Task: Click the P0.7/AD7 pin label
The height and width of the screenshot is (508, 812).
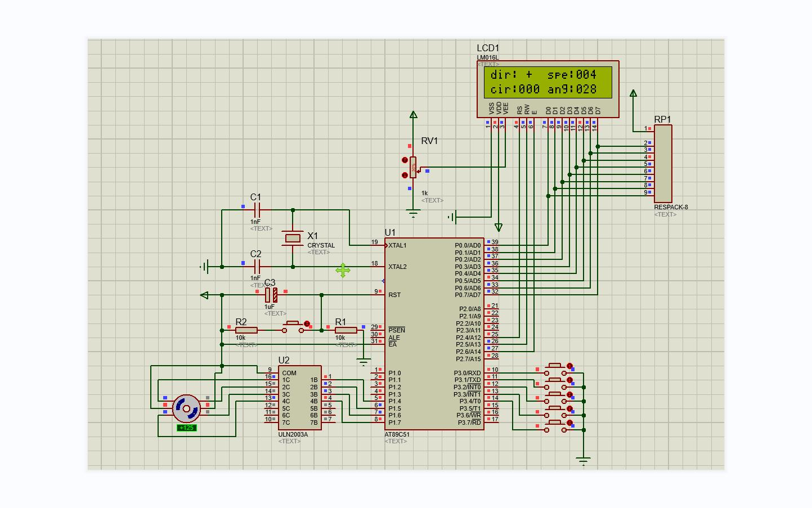Action: [468, 295]
